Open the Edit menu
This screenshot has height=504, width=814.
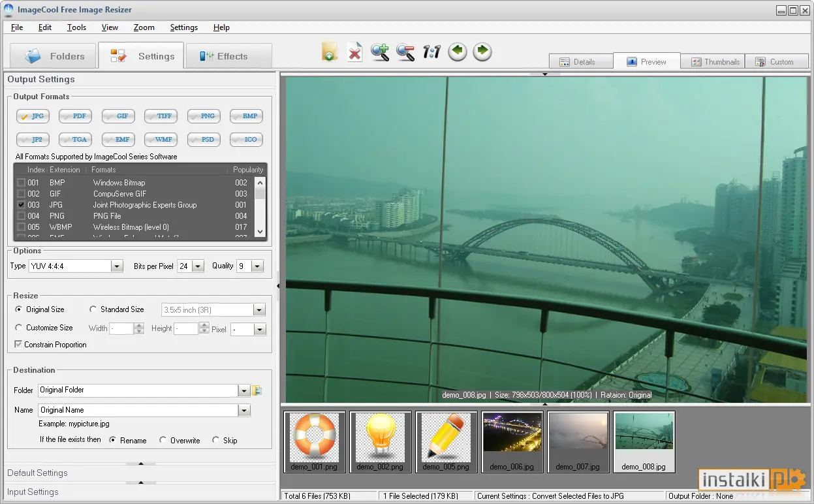45,27
